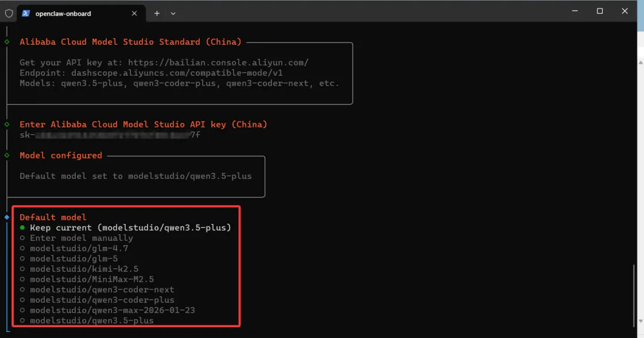Click the Default model prompt heading
This screenshot has width=644, height=338.
click(x=53, y=217)
